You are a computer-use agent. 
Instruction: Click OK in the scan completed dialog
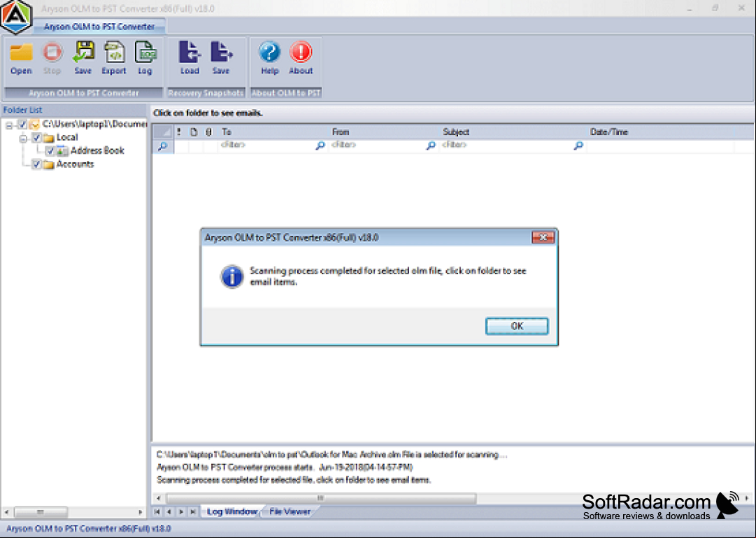[517, 326]
